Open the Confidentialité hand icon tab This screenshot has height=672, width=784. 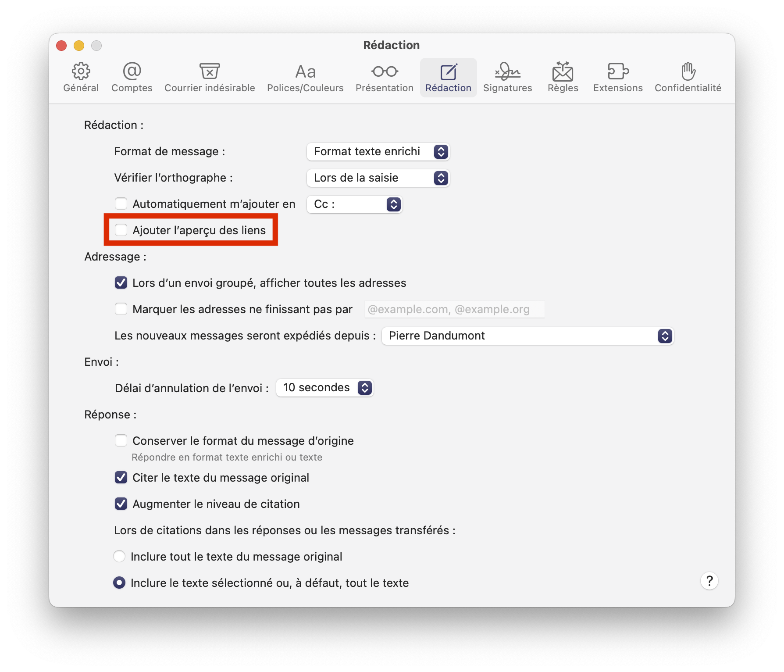pos(688,78)
